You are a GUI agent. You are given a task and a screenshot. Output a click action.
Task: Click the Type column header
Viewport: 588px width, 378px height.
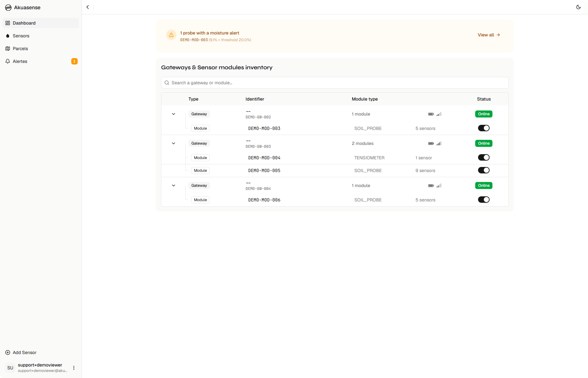[x=193, y=99]
